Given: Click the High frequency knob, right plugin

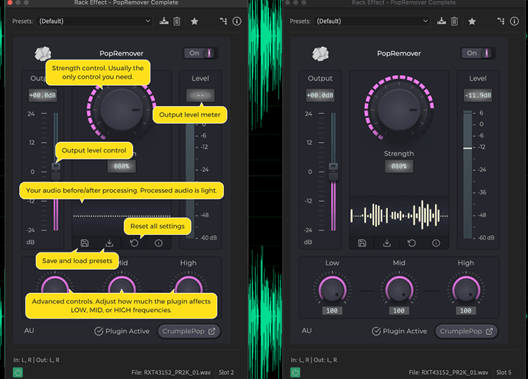Looking at the screenshot, I should click(x=466, y=289).
